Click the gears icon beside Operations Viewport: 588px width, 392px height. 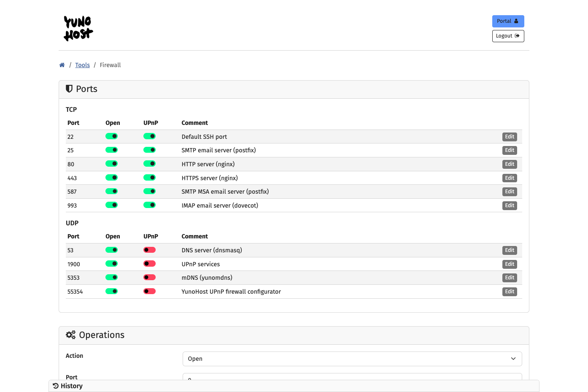pyautogui.click(x=71, y=335)
